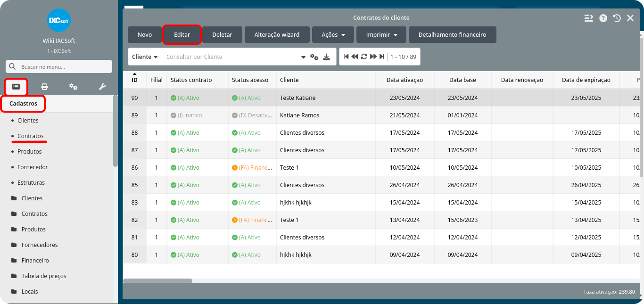Go to the first page of results
The width and height of the screenshot is (644, 304).
click(x=347, y=57)
